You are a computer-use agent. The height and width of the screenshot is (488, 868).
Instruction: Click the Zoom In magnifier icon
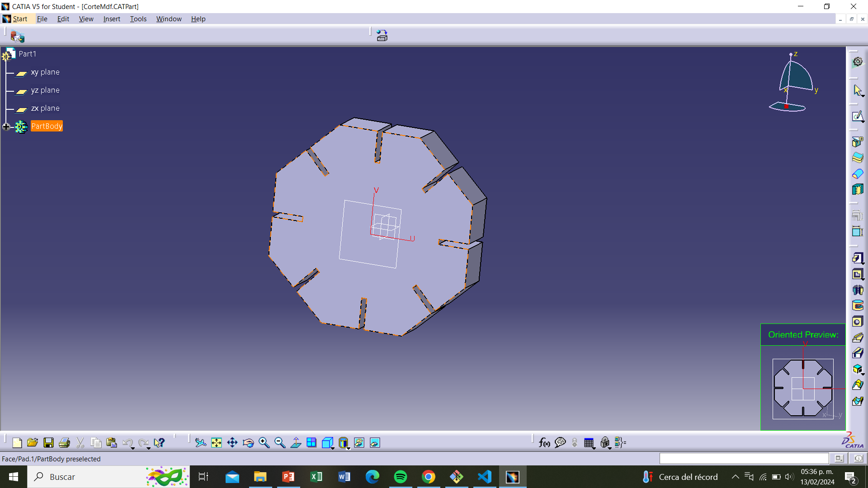pos(264,443)
